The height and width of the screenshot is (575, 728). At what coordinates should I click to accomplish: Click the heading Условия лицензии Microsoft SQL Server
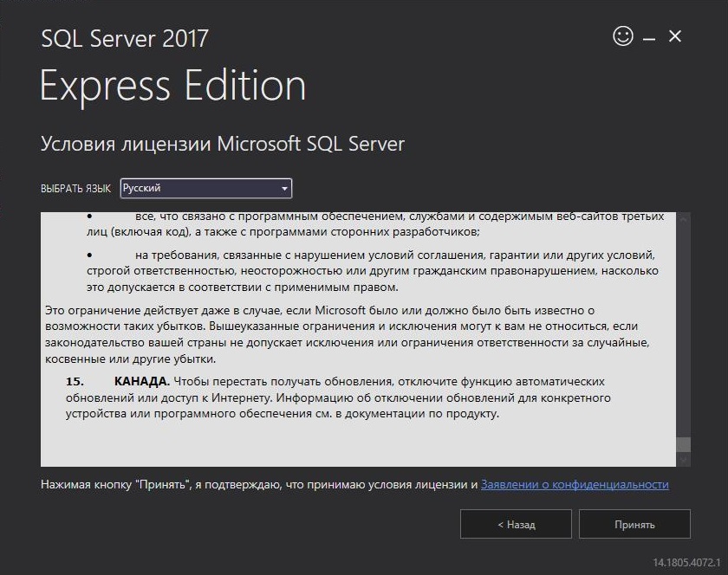coord(223,144)
